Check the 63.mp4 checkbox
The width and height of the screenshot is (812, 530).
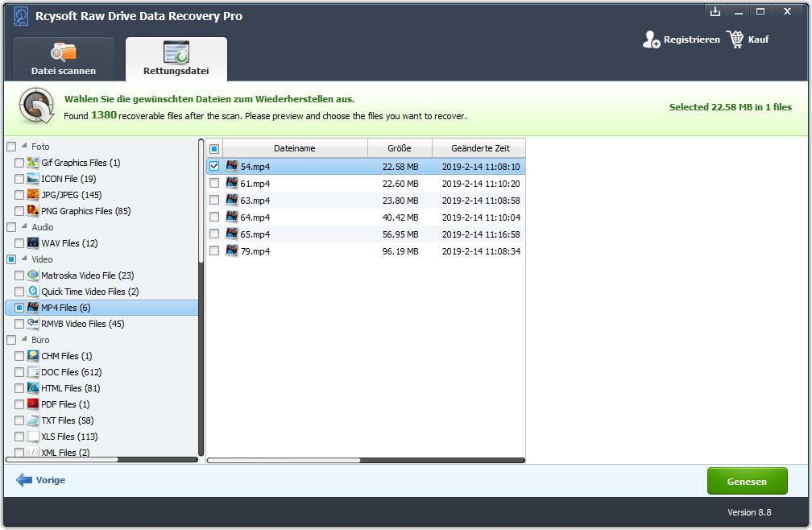(x=214, y=200)
